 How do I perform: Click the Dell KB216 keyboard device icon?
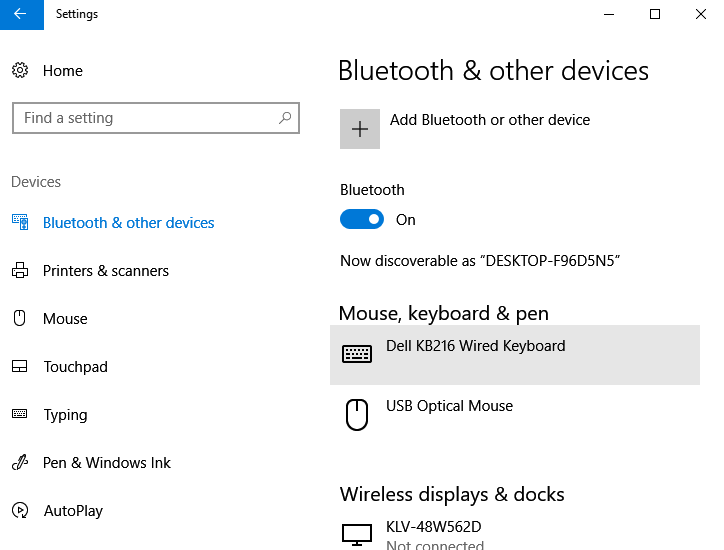coord(357,354)
